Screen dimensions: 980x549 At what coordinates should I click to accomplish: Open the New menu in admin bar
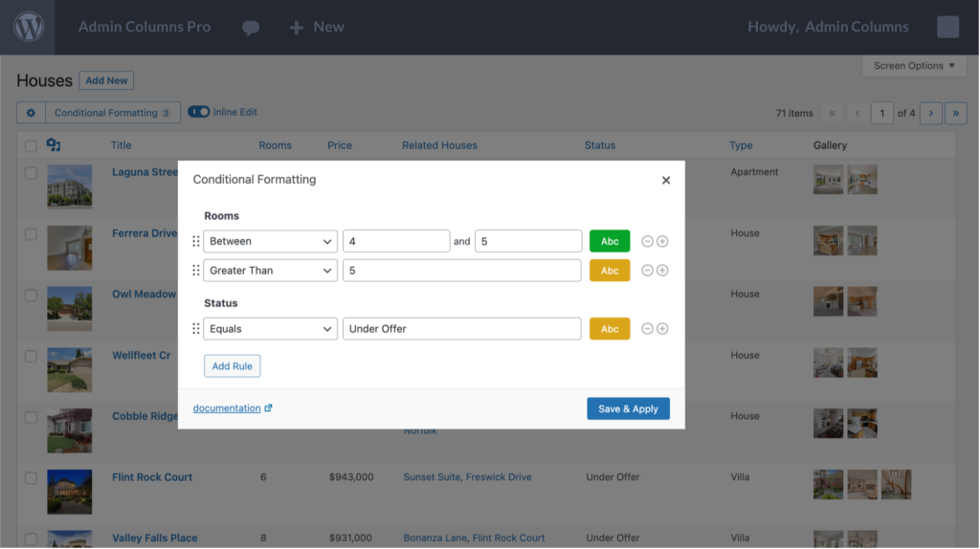(317, 27)
